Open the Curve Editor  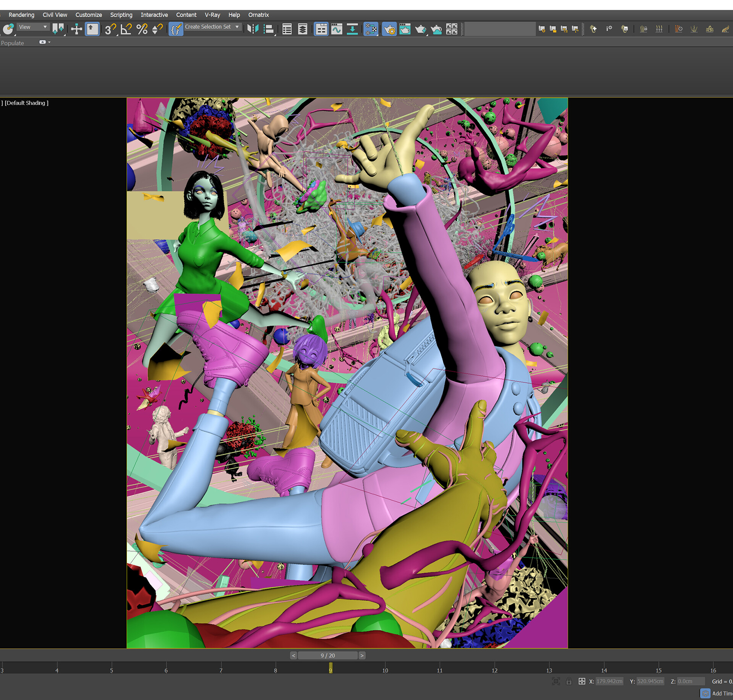tap(337, 29)
